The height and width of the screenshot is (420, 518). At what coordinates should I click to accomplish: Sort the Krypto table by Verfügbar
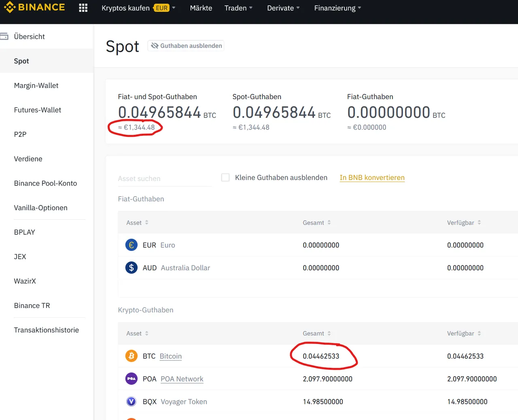(x=464, y=333)
